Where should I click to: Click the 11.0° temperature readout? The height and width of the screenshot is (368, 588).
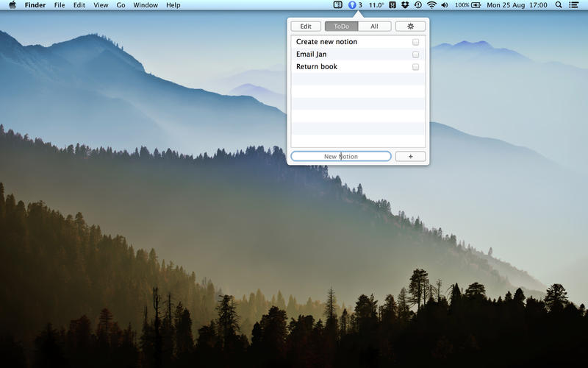coord(376,5)
